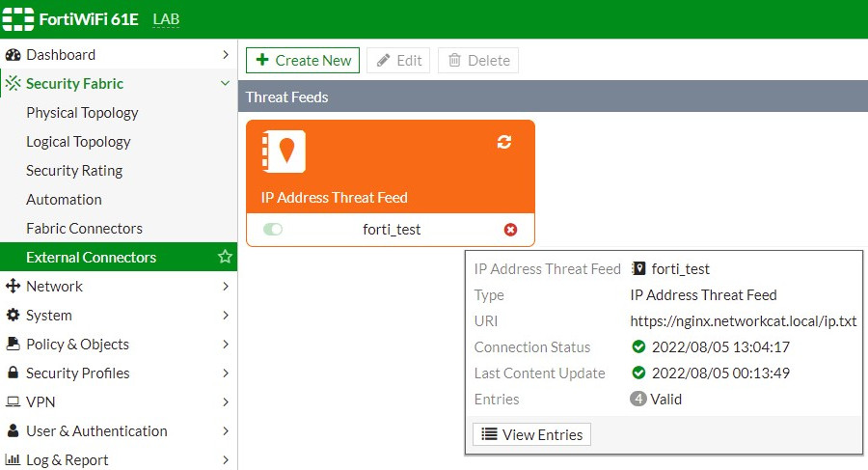
Task: Expand the Policy & Objects chevron
Action: [226, 344]
